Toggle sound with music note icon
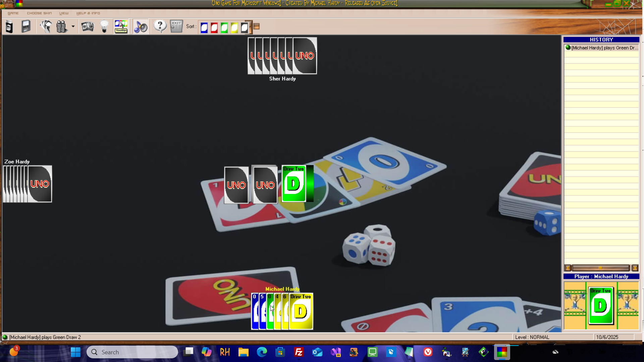Viewport: 644px width, 362px height. tap(141, 26)
